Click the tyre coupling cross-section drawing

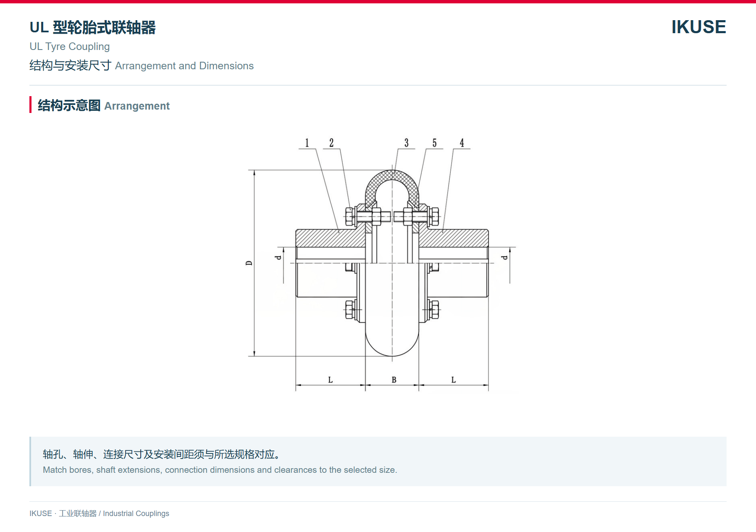381,265
